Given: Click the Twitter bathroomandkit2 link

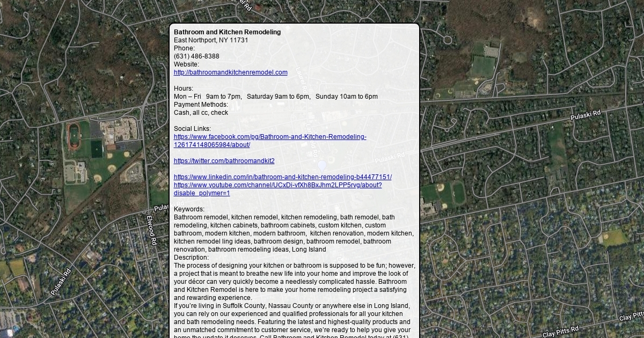Looking at the screenshot, I should 224,161.
